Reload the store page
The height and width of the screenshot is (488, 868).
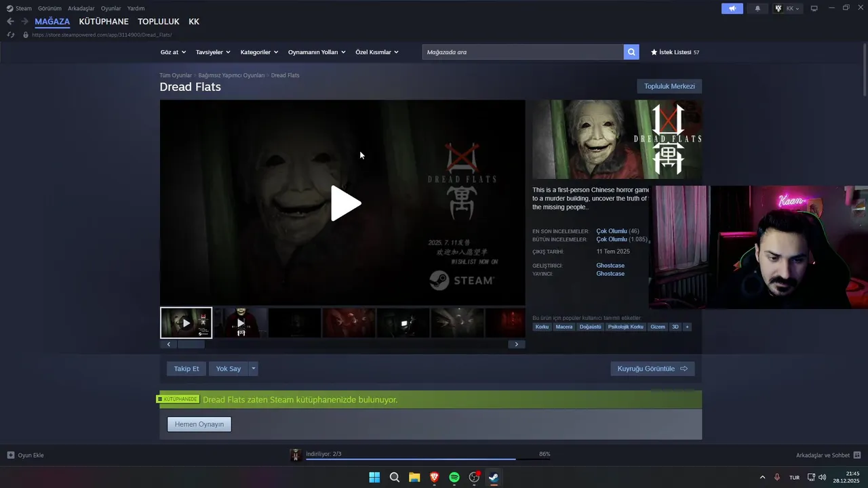(10, 35)
